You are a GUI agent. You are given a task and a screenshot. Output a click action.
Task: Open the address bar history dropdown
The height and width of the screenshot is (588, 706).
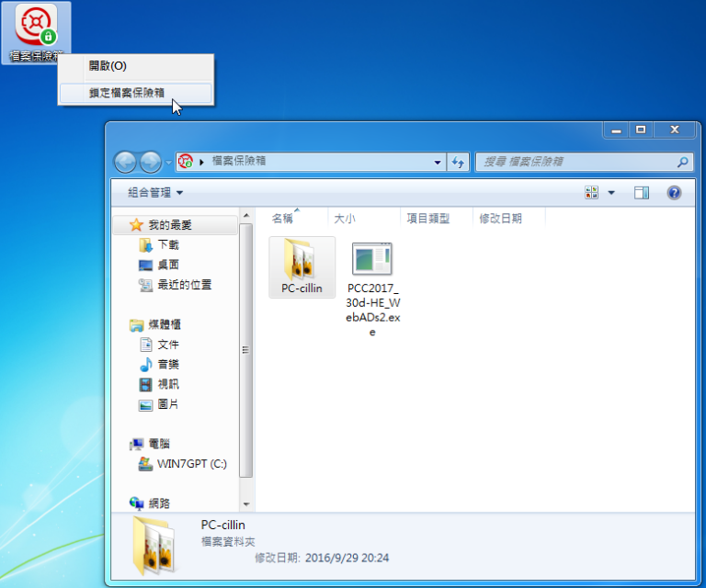(x=438, y=162)
